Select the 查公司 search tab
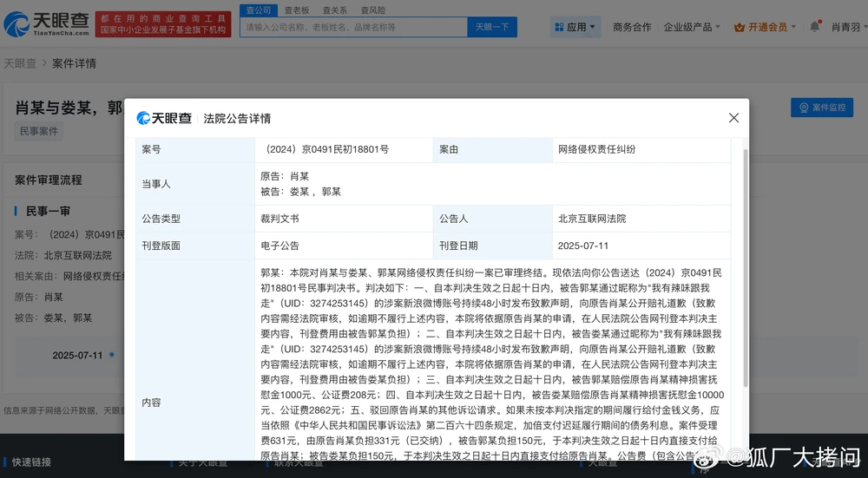Screen dimensions: 868x478 point(259,10)
